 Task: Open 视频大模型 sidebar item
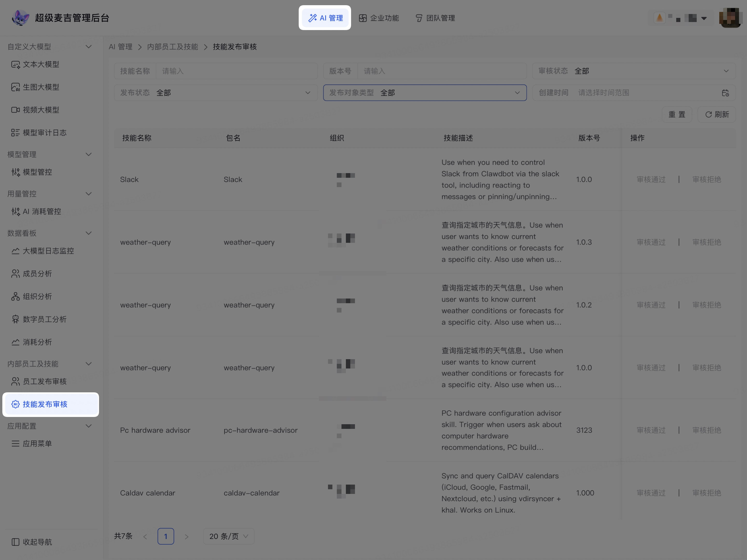(x=40, y=110)
